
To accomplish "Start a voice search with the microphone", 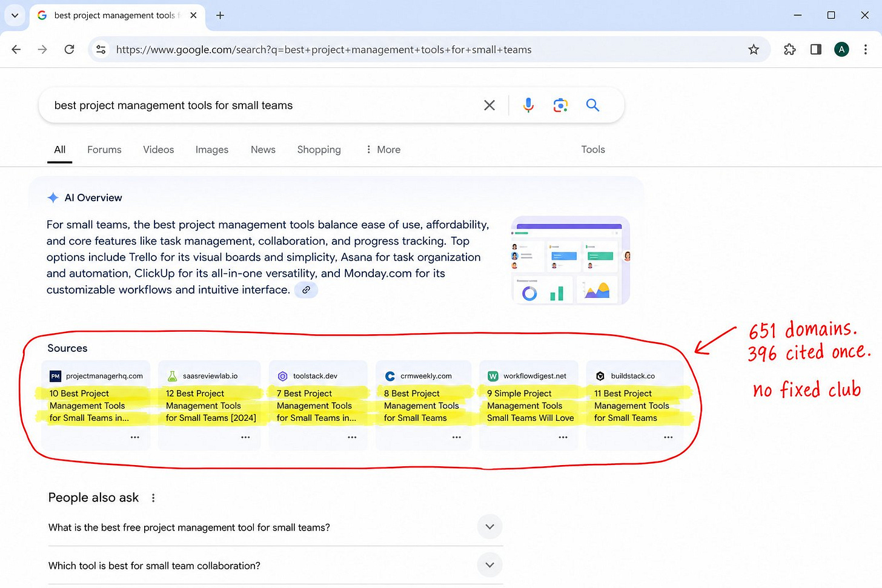I will [528, 105].
